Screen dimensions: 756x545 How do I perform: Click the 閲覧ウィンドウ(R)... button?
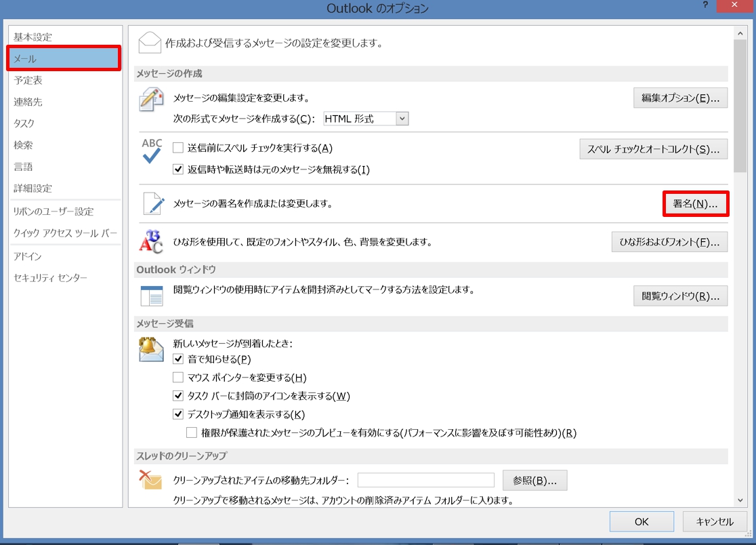click(x=680, y=296)
